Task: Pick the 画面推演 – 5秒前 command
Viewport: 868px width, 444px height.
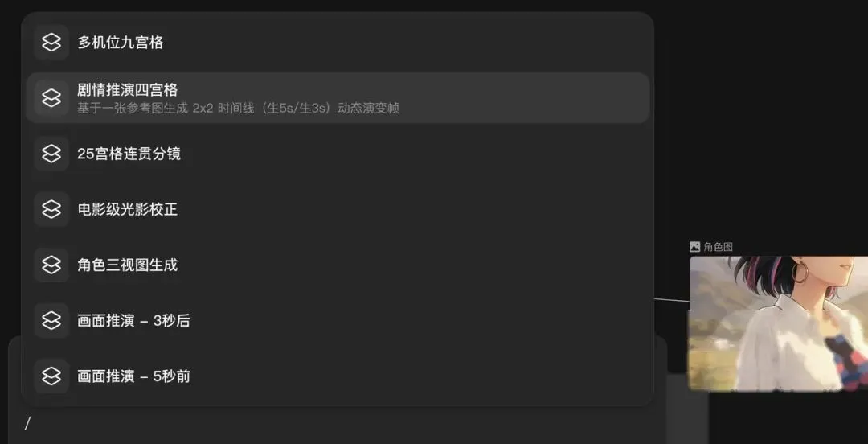Action: click(x=338, y=376)
